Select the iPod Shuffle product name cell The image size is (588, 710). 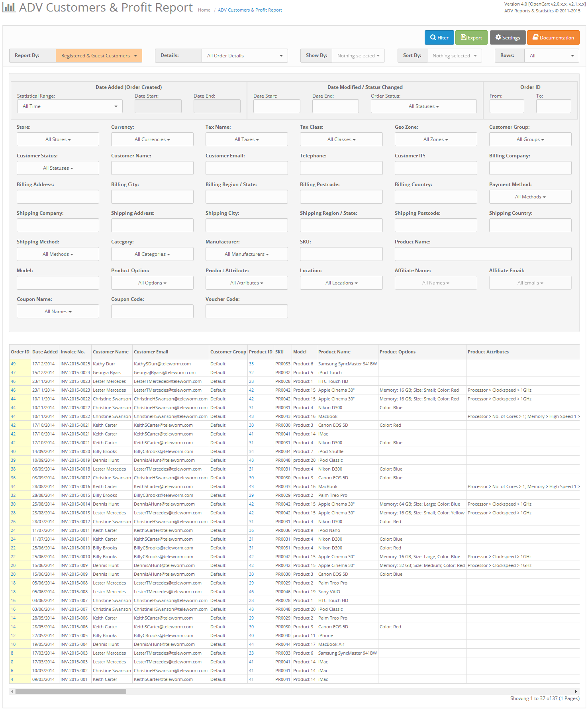(x=347, y=451)
